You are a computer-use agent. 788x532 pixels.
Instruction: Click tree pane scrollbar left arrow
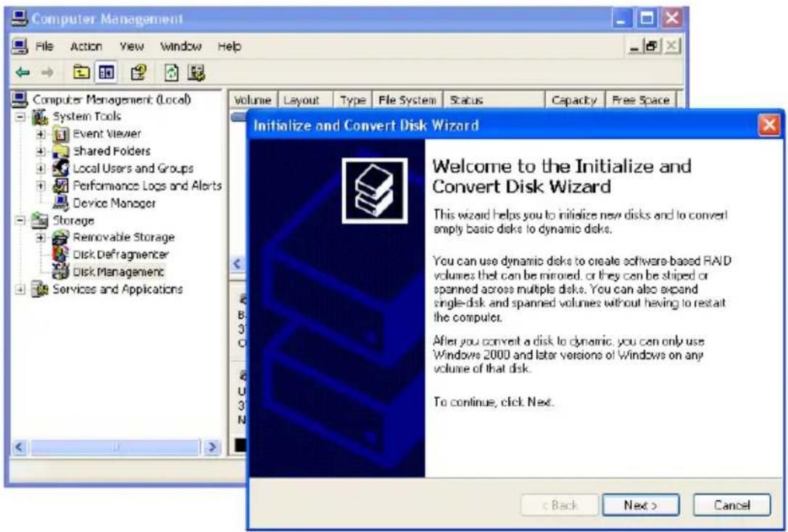(x=20, y=446)
